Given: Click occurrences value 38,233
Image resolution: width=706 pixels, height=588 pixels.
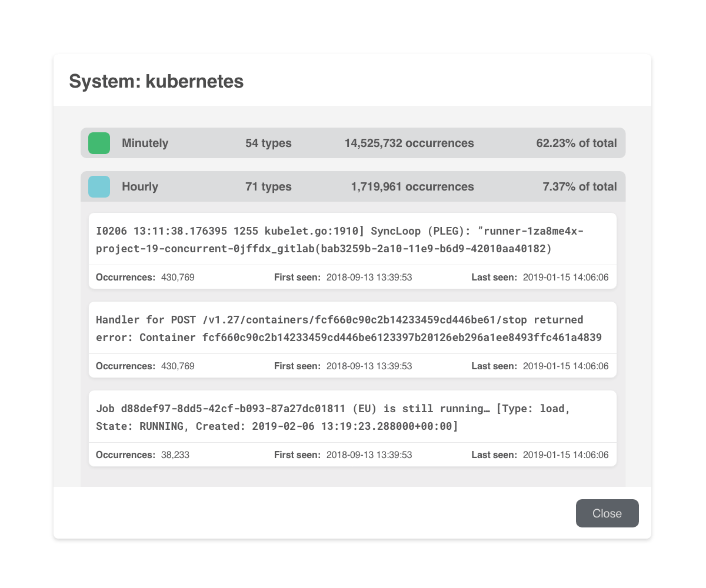Looking at the screenshot, I should point(175,455).
